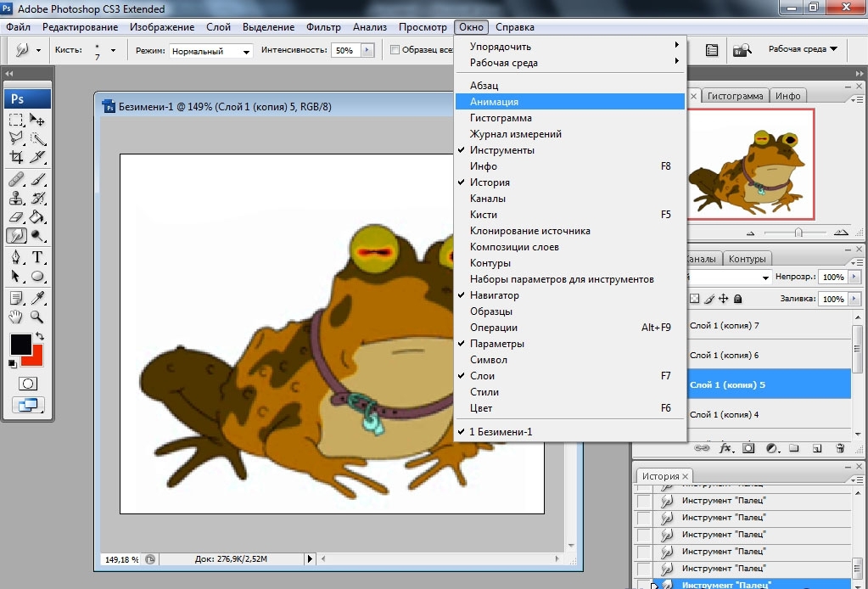The width and height of the screenshot is (868, 589).
Task: Select the Hand tool
Action: (16, 317)
